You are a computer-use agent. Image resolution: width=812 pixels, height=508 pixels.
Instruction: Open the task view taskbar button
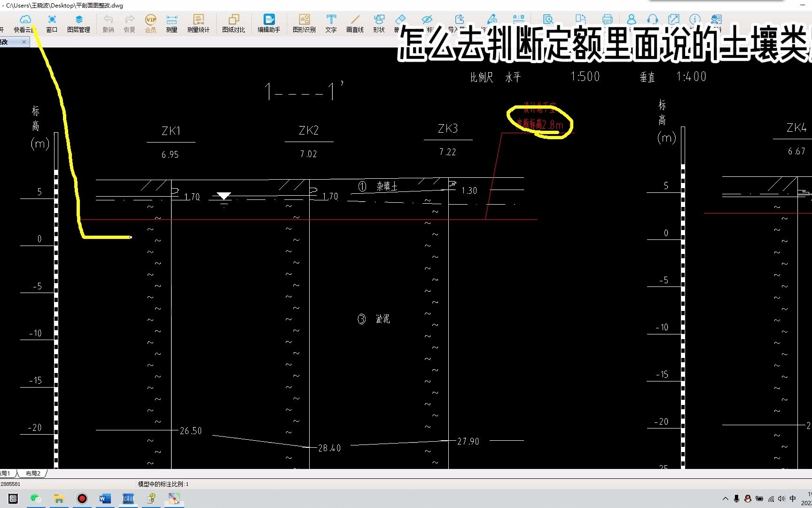[13, 499]
